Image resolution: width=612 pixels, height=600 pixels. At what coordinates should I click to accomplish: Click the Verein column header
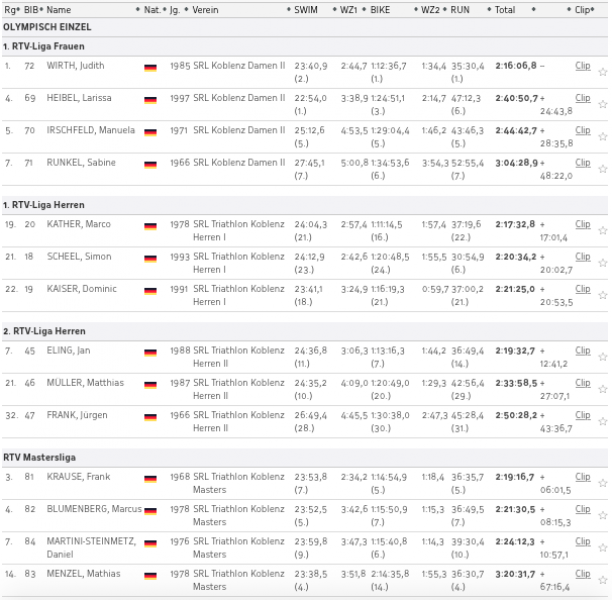tap(206, 9)
